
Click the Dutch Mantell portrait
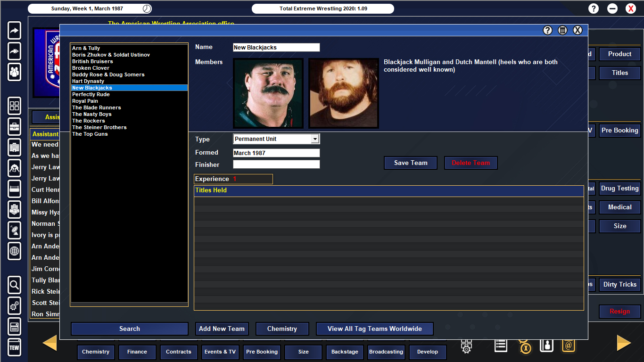click(344, 93)
